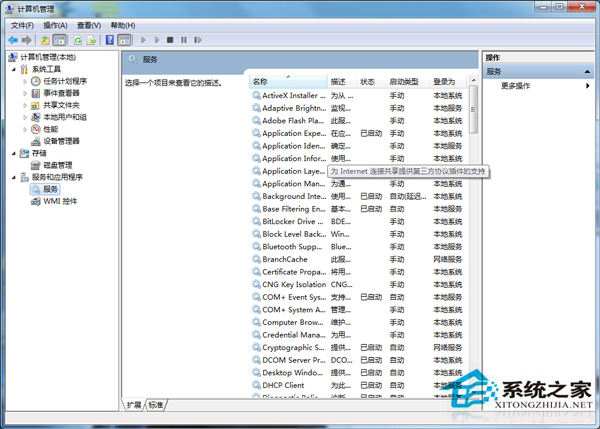The width and height of the screenshot is (600, 429).
Task: Select the Background Inte... service row
Action: coord(359,196)
